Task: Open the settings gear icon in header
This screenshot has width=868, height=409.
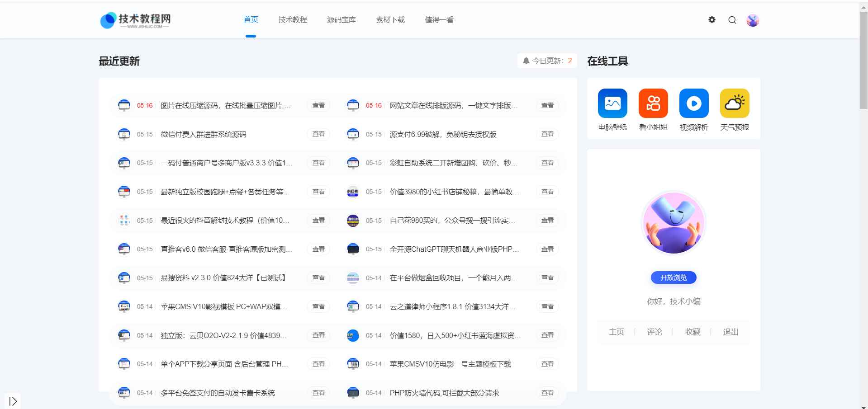Action: 712,20
